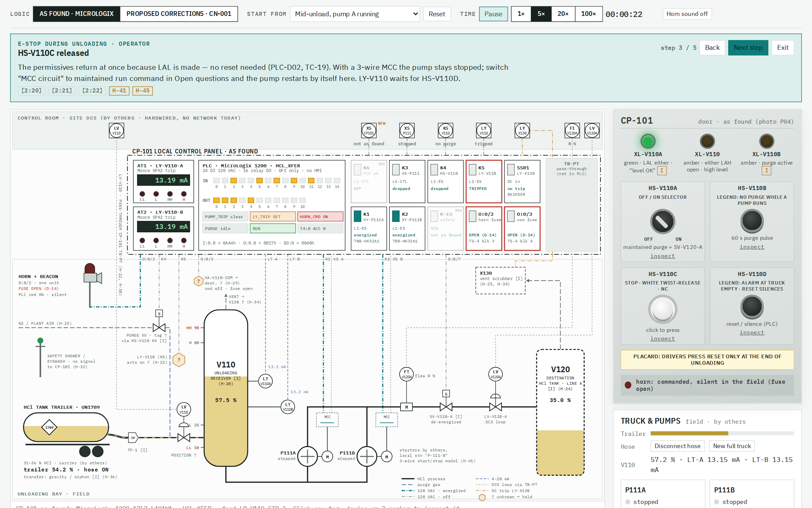Switch to Proposed Corrections · CN-001 tab
The height and width of the screenshot is (508, 812).
click(179, 14)
